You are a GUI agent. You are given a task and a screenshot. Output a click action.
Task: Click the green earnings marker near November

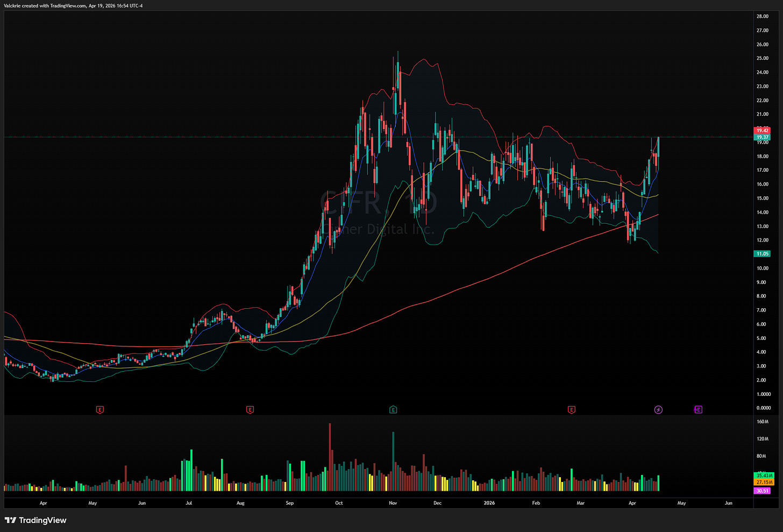coord(393,410)
